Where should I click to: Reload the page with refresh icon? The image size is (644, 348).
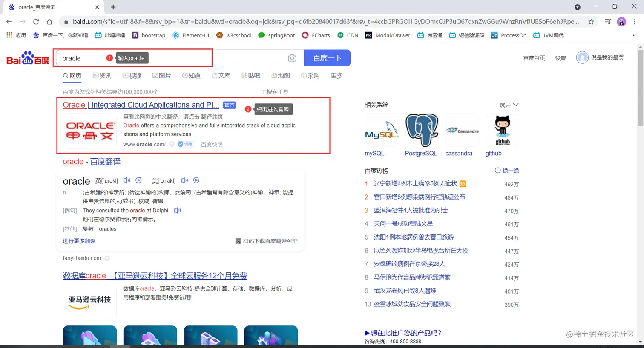pyautogui.click(x=36, y=22)
